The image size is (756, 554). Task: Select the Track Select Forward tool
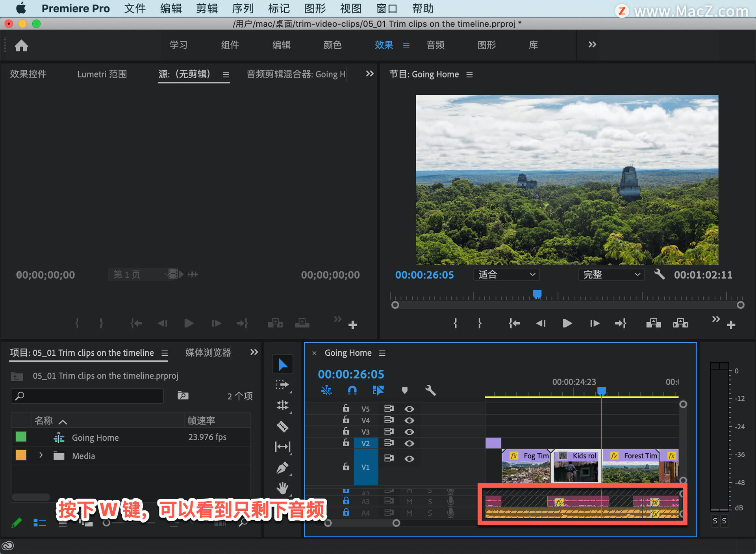pos(282,384)
